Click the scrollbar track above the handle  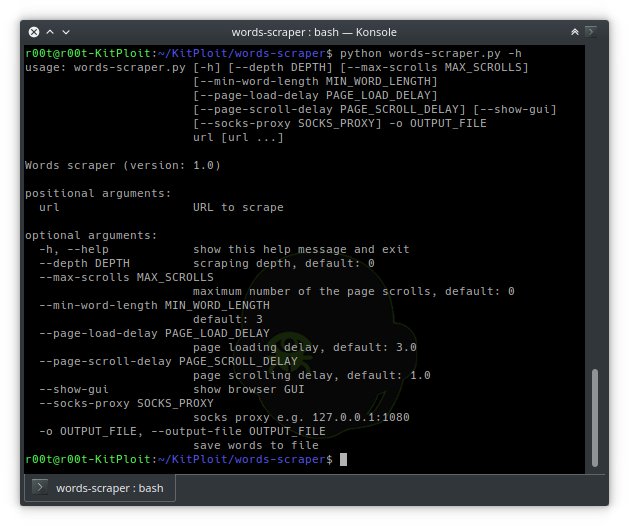click(x=597, y=200)
